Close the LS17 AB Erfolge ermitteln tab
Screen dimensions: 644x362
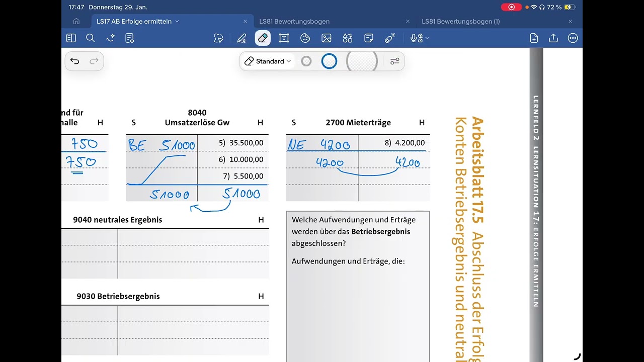(246, 22)
